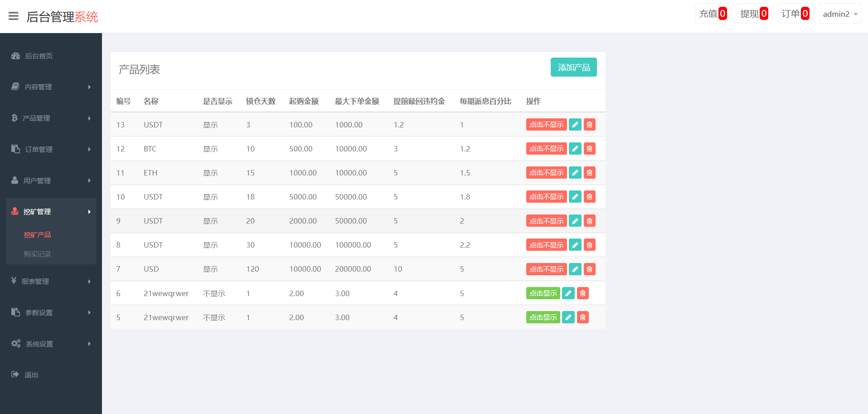The height and width of the screenshot is (414, 868).
Task: Delete product 6 with trash icon
Action: coord(582,293)
